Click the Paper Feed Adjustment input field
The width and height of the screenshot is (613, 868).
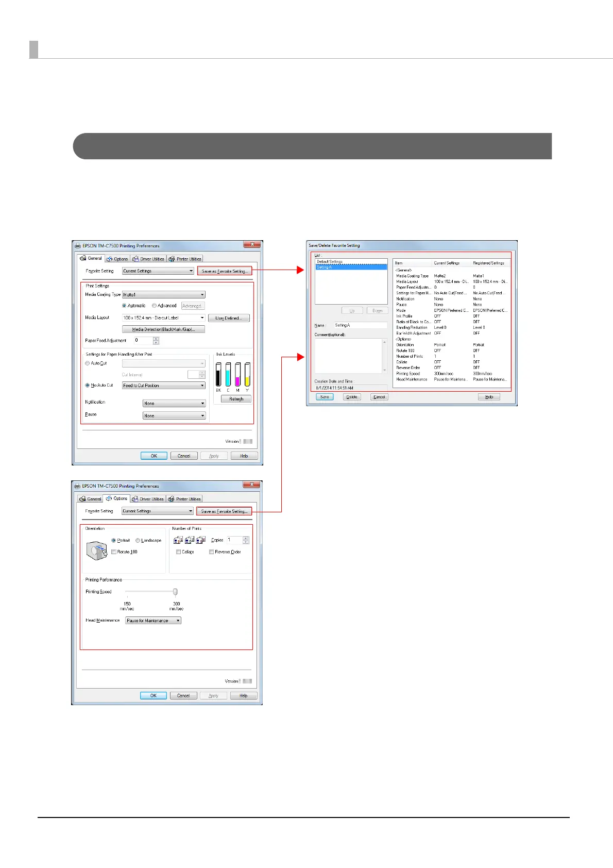143,341
